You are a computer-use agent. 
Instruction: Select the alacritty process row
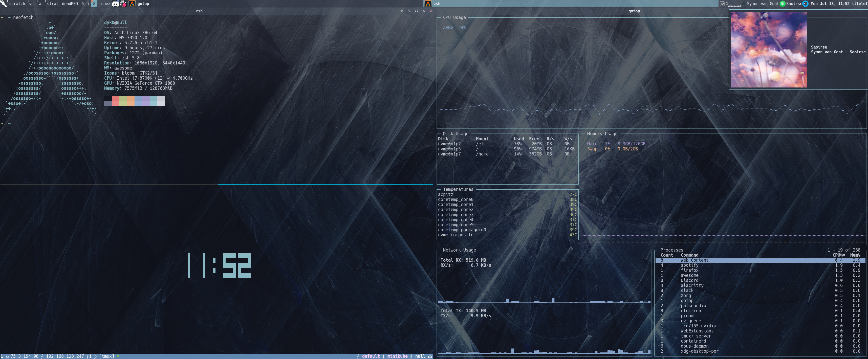tap(760, 285)
